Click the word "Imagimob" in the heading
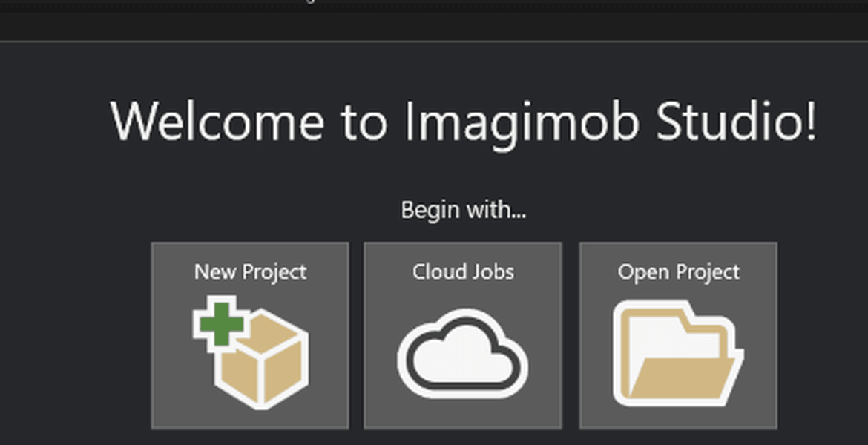The height and width of the screenshot is (445, 868). click(522, 122)
